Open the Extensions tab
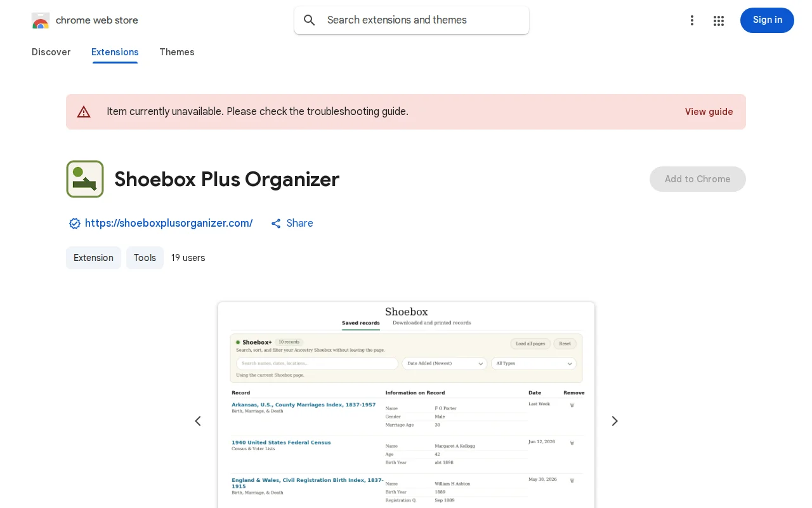The width and height of the screenshot is (812, 508). point(115,52)
